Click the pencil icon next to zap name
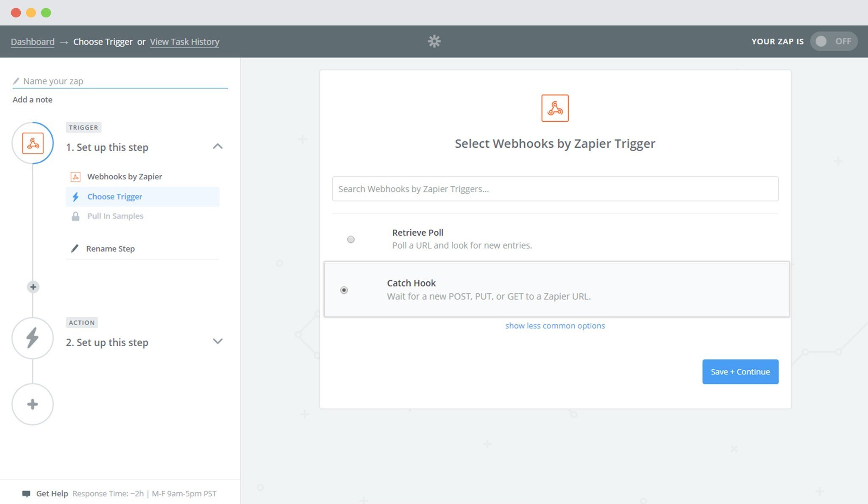The width and height of the screenshot is (868, 504). click(16, 81)
